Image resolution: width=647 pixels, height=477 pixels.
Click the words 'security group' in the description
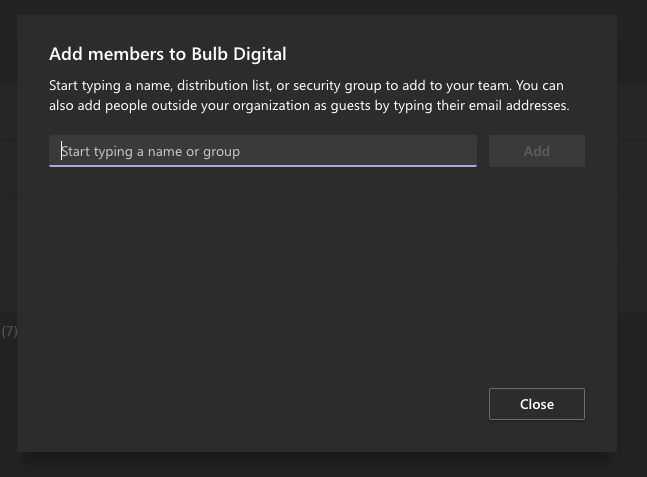coord(337,86)
